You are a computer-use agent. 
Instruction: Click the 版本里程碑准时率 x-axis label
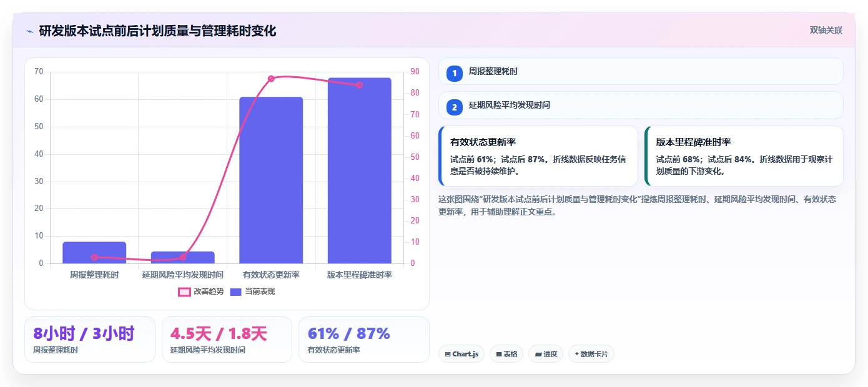(360, 275)
